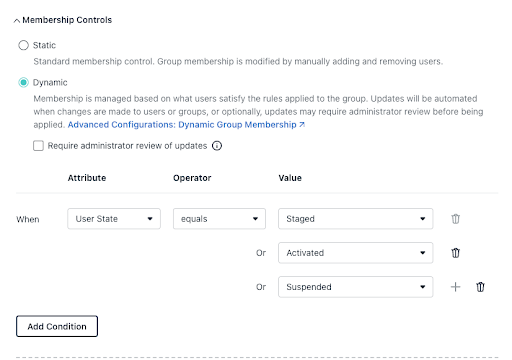512x360 pixels.
Task: Delete the Suspended value row
Action: [x=480, y=287]
